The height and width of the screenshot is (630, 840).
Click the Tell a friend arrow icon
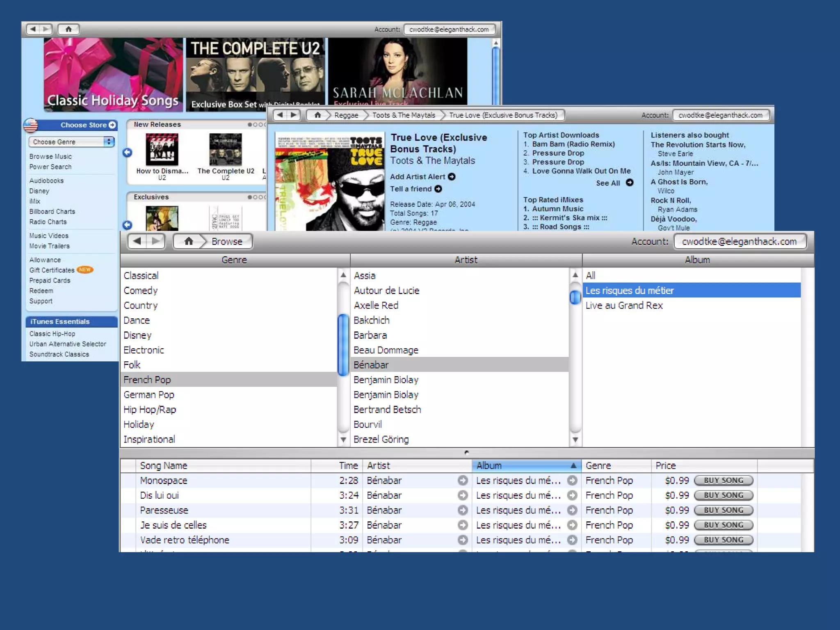point(438,189)
